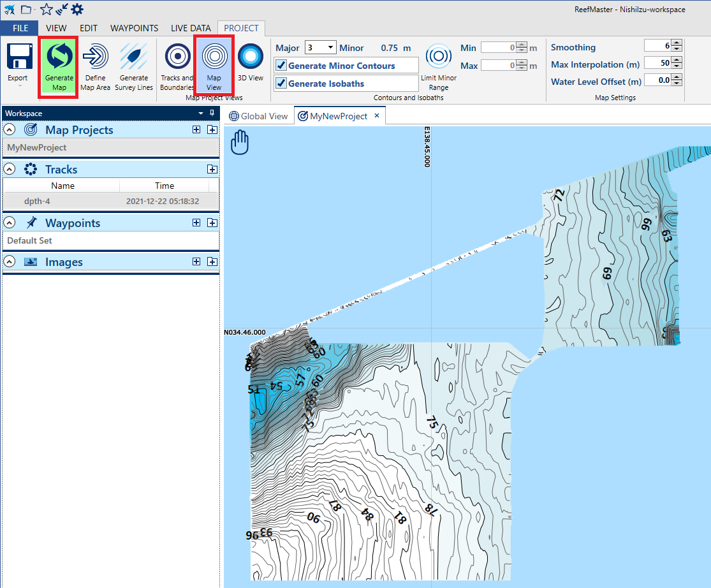This screenshot has width=711, height=588.
Task: Open the WAYPOINTS ribbon tab
Action: click(x=134, y=28)
